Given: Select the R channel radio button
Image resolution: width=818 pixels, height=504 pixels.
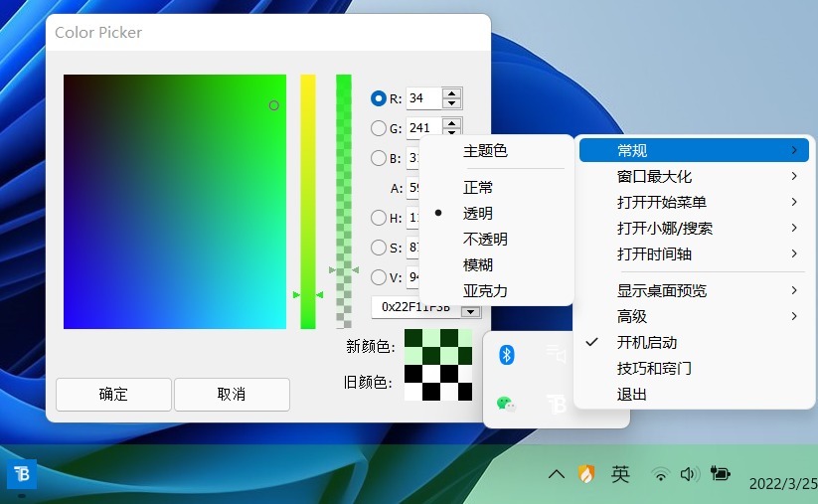Looking at the screenshot, I should coord(378,98).
